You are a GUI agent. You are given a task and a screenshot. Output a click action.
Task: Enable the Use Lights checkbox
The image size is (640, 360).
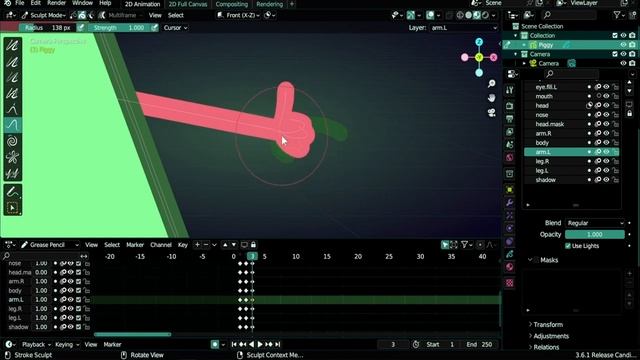568,246
